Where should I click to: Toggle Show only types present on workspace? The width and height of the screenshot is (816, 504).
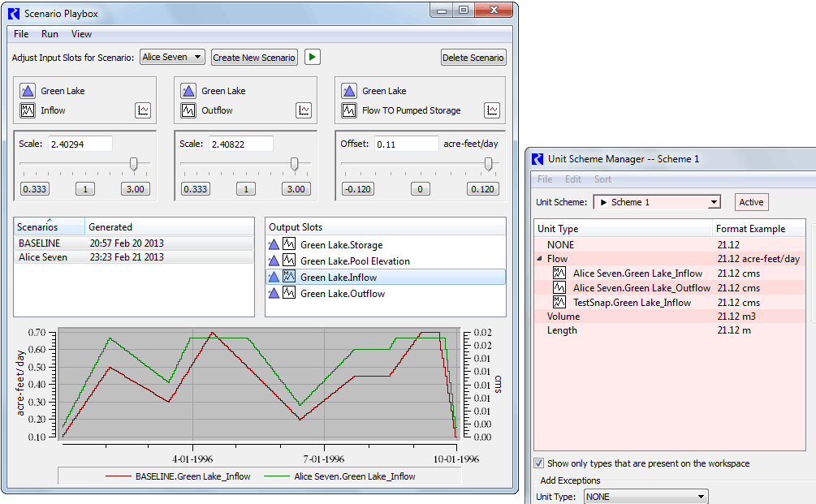click(x=539, y=463)
